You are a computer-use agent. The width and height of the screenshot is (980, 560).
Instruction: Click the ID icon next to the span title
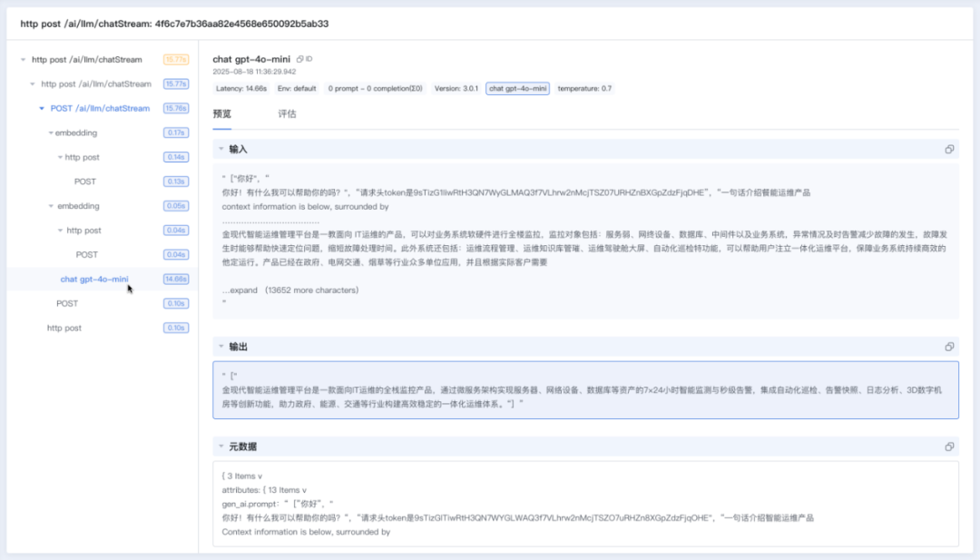pos(309,59)
